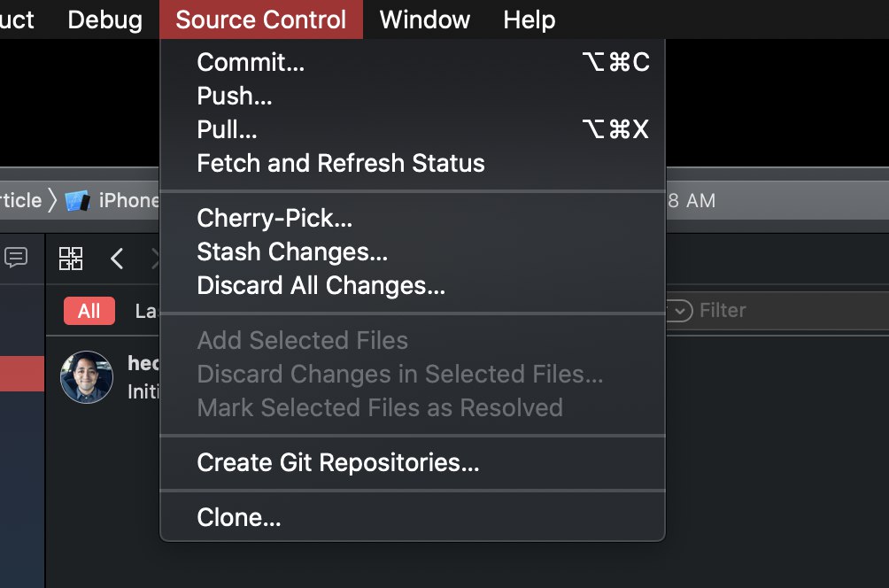Select the Pull… menu item
Screen dimensions: 889x588
[228, 129]
